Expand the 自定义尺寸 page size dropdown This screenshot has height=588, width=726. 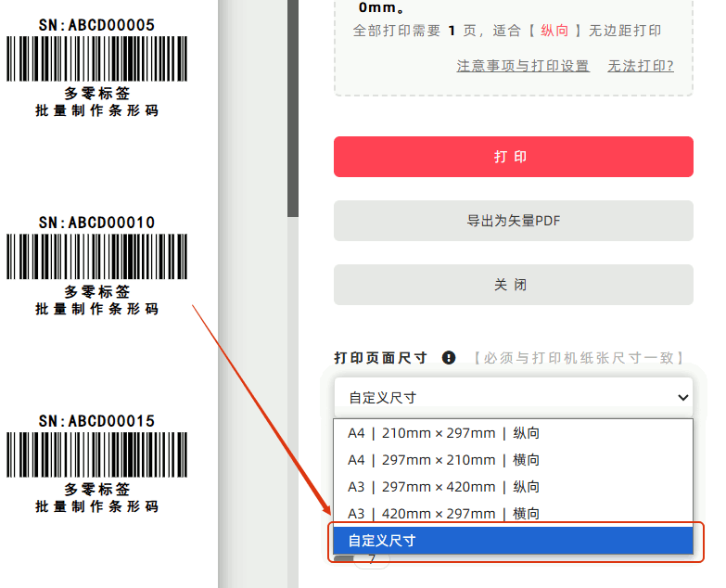[x=514, y=397]
